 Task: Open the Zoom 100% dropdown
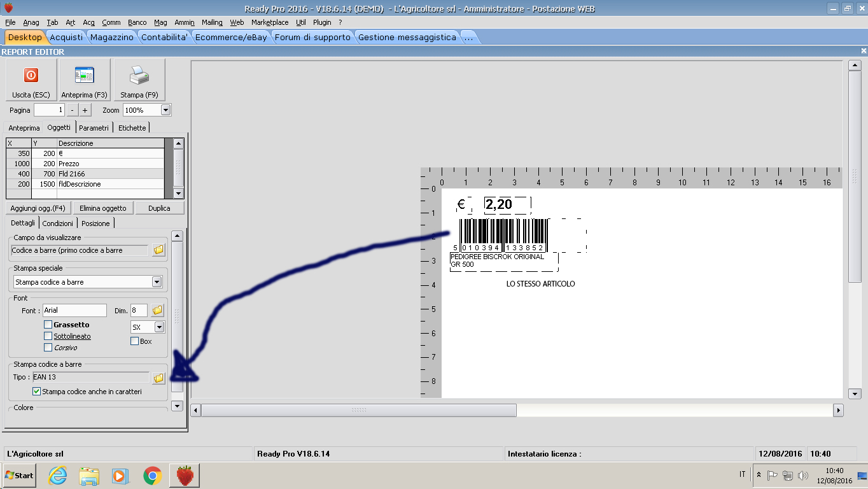tap(165, 110)
